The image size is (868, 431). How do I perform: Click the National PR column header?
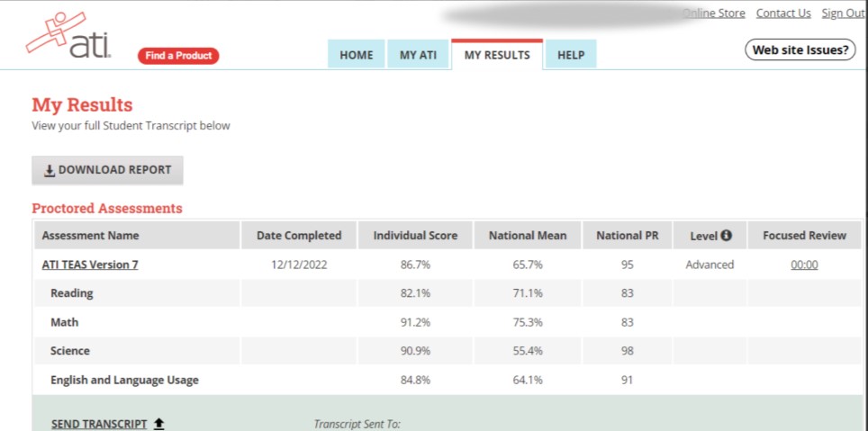[x=628, y=235]
